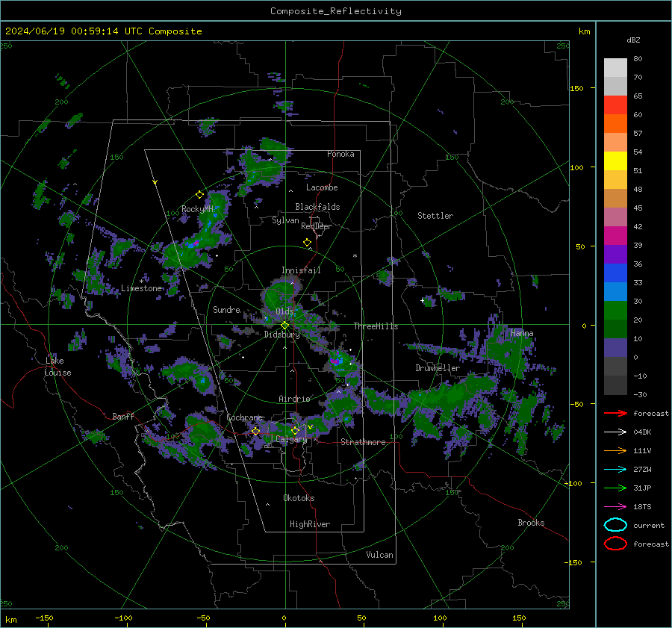The height and width of the screenshot is (628, 672).
Task: Click the Ponoka city label
Action: (340, 154)
